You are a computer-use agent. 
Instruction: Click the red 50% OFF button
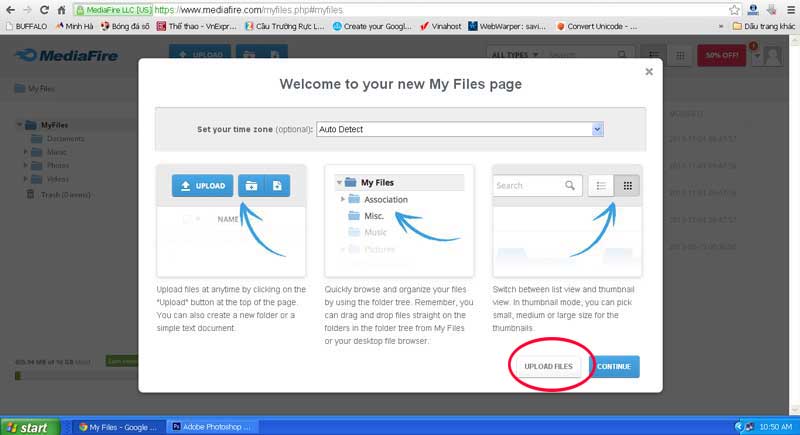[x=721, y=55]
